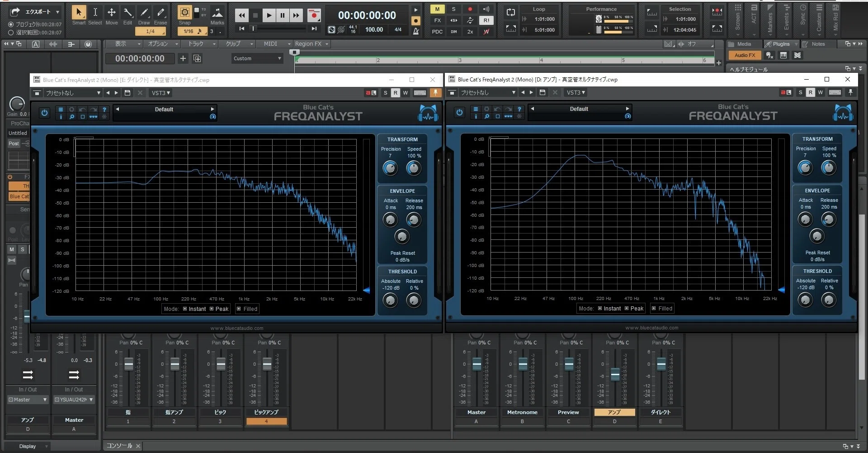Open VST3 menu in ダイレクト FreqAnalyst window
The height and width of the screenshot is (453, 868).
160,93
